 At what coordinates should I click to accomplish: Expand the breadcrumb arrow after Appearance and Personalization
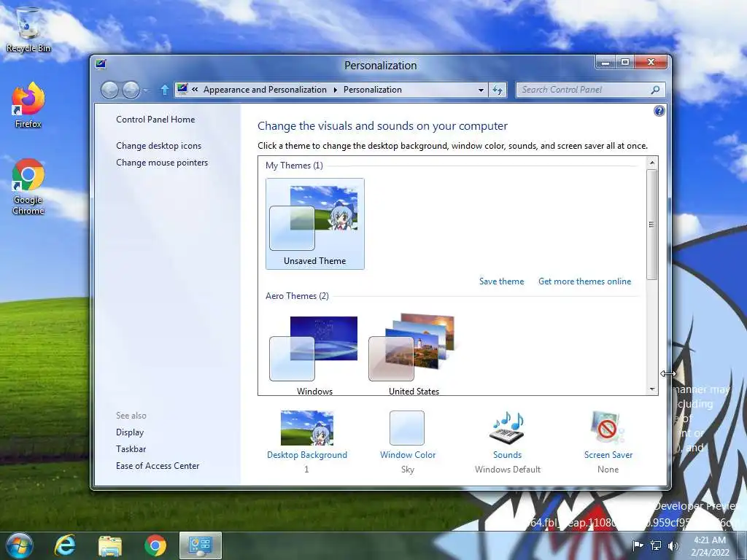(336, 90)
